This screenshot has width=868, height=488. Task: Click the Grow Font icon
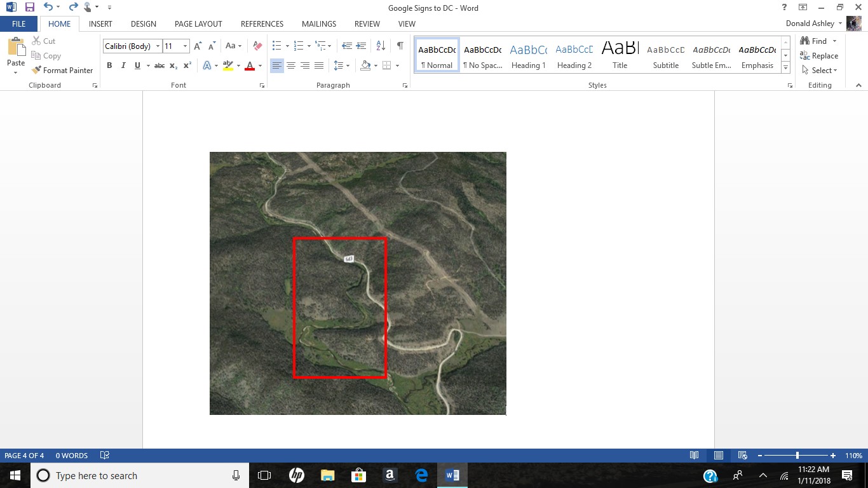pos(198,46)
